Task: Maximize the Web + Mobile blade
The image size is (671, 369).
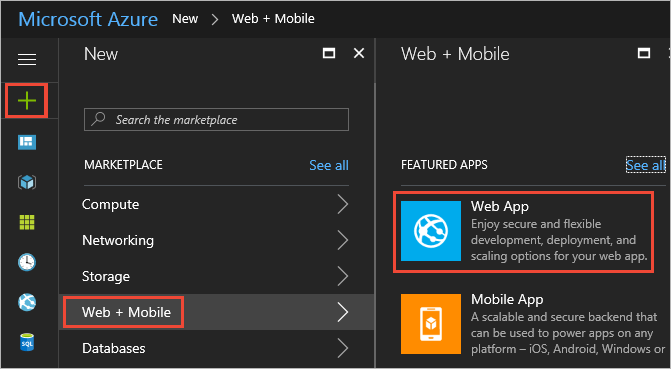Action: pos(644,54)
